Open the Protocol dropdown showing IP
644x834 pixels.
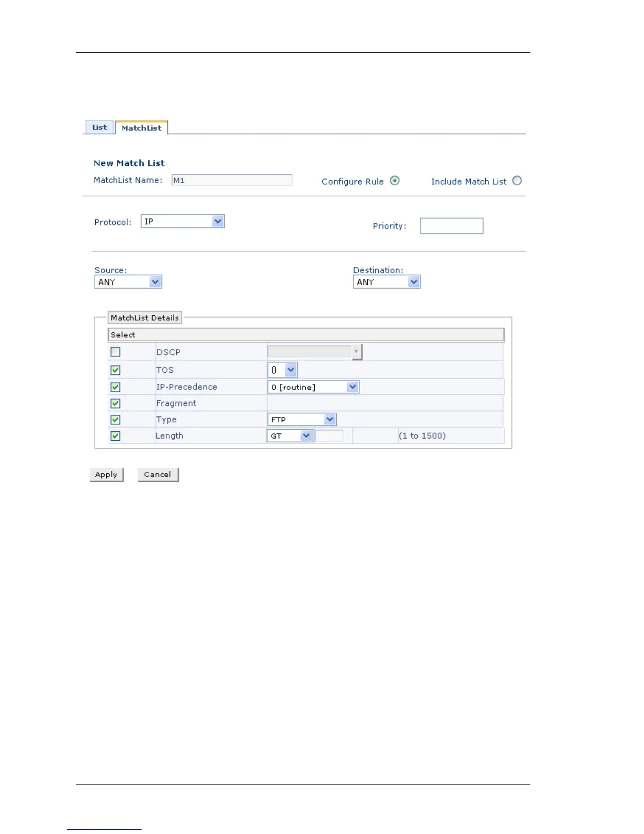183,221
